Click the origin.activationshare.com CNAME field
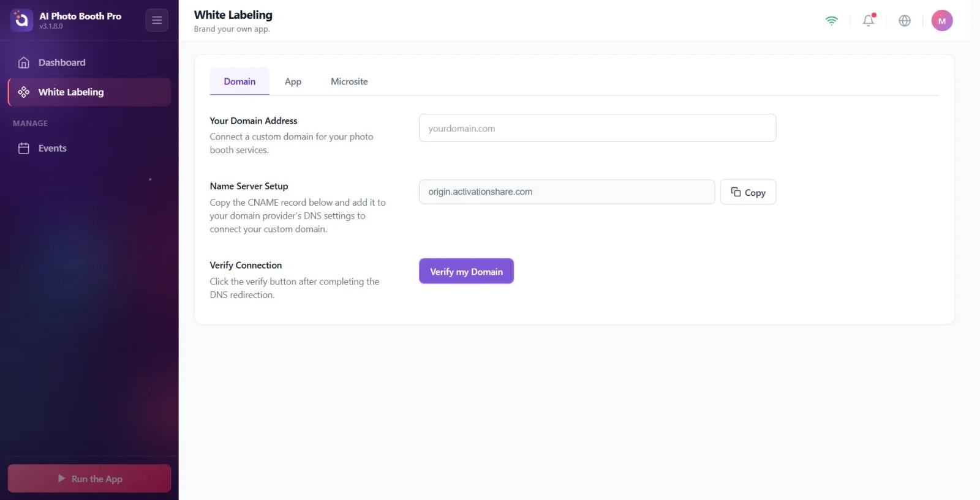This screenshot has width=980, height=500. pos(567,192)
